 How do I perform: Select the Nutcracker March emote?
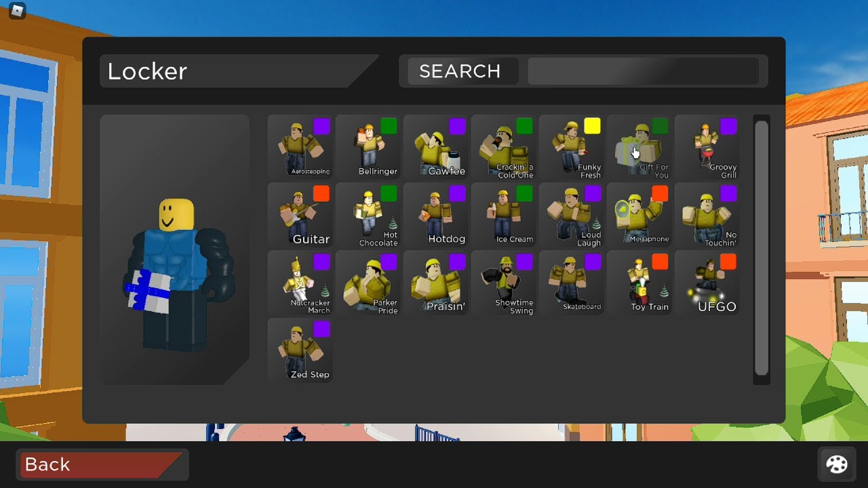pos(300,283)
